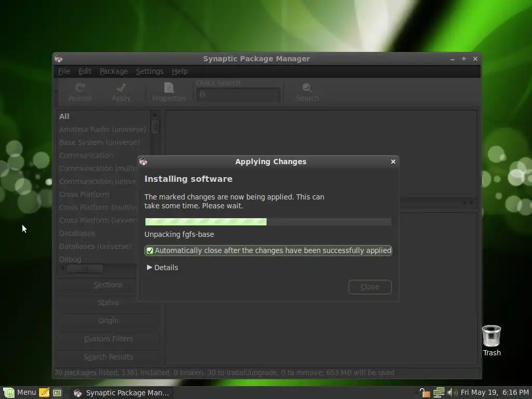
Task: Open the Settings menu
Action: pyautogui.click(x=150, y=71)
